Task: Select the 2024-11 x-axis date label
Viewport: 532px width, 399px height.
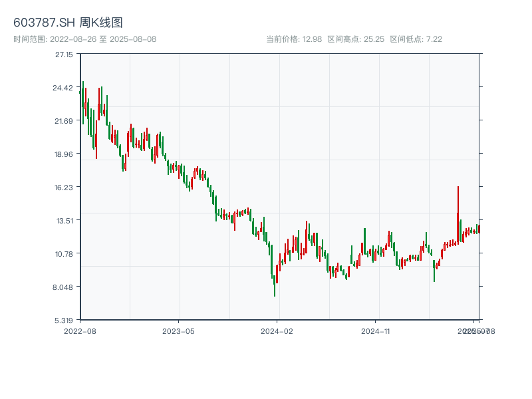Action: [x=376, y=331]
